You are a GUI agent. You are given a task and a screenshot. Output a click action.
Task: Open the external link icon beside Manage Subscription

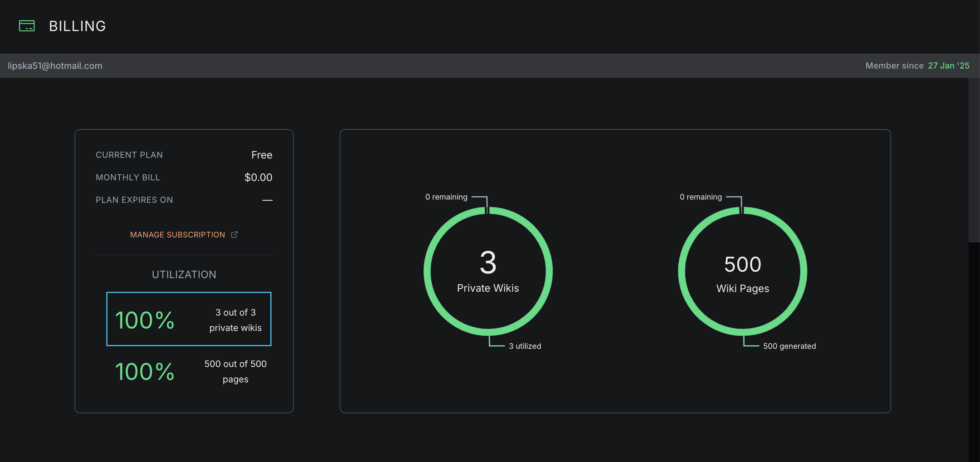pos(234,235)
